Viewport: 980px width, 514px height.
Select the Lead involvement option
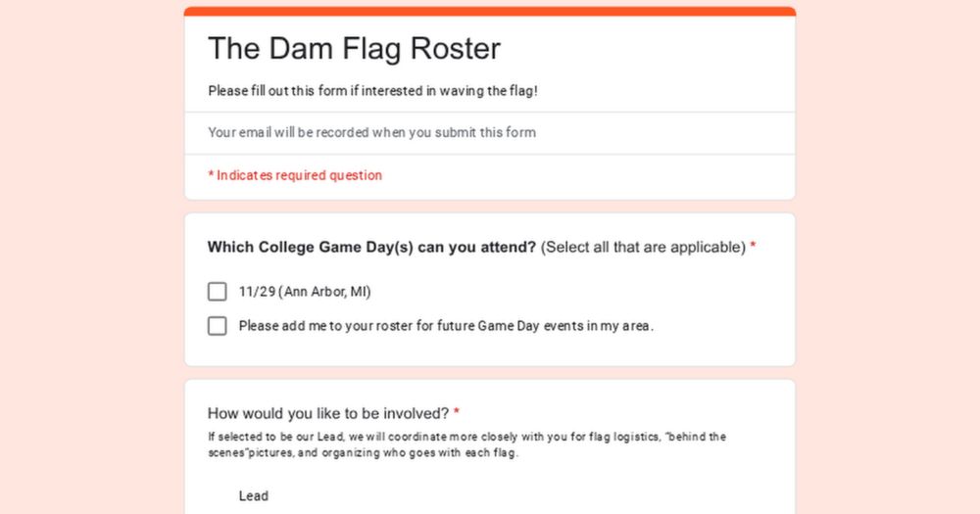click(x=253, y=496)
